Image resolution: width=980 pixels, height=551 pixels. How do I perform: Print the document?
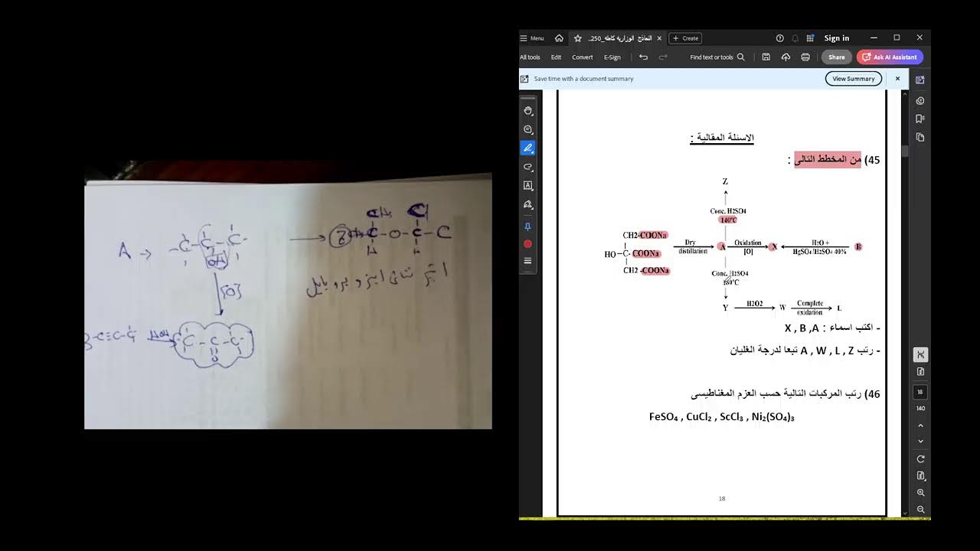pos(805,57)
